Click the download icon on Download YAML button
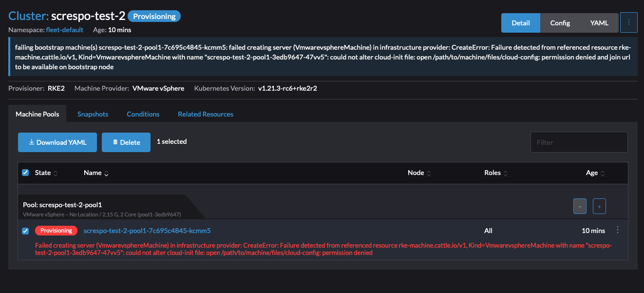 pos(32,142)
